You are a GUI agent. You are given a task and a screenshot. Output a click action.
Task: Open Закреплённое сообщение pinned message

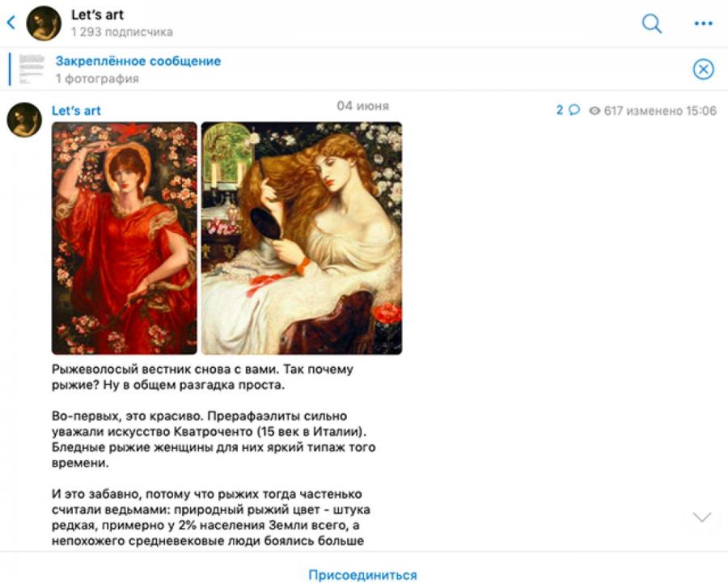tap(138, 61)
